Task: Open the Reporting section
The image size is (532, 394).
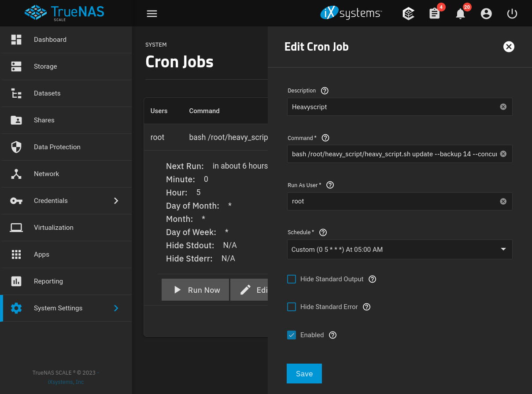Action: (48, 281)
